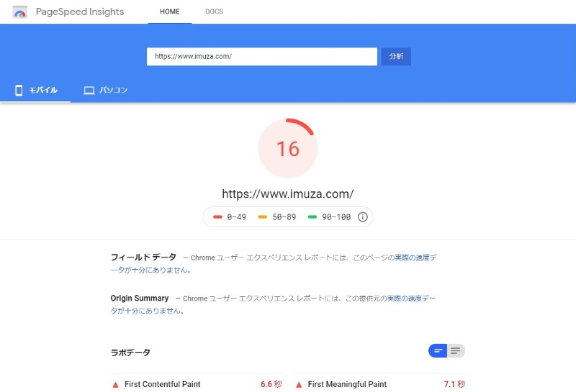Click the 分析 analyze button
This screenshot has width=576, height=392.
396,57
